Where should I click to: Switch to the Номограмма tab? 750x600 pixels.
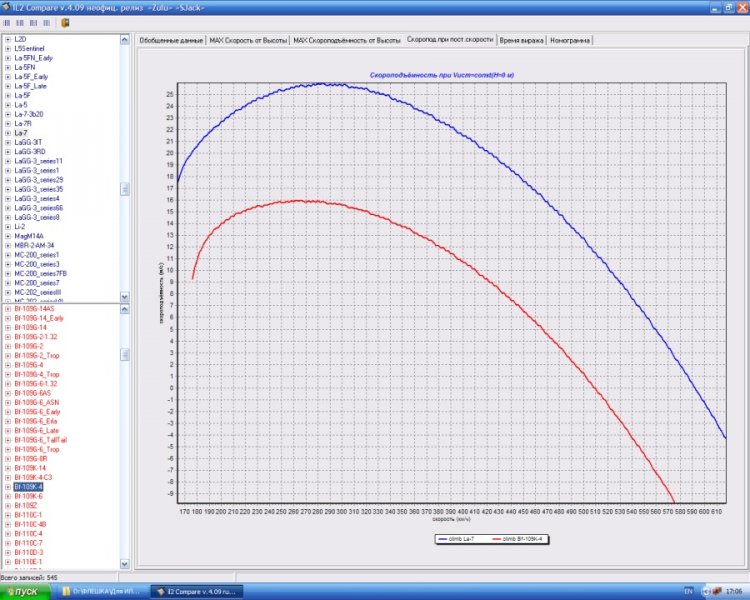pos(570,41)
